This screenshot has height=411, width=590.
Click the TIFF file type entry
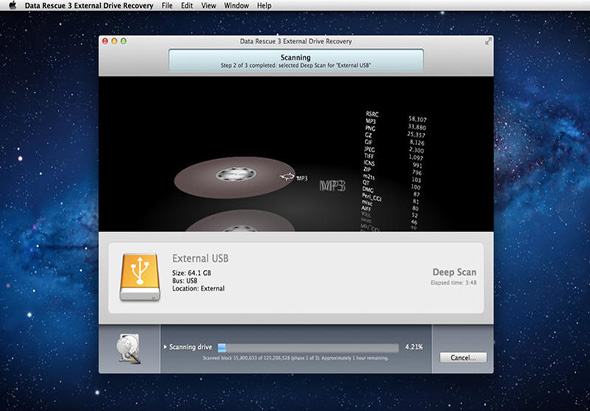pos(370,156)
